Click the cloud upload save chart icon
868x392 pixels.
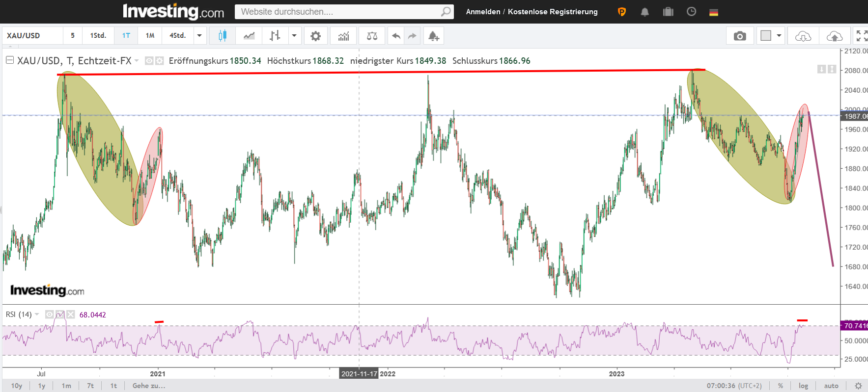(834, 36)
